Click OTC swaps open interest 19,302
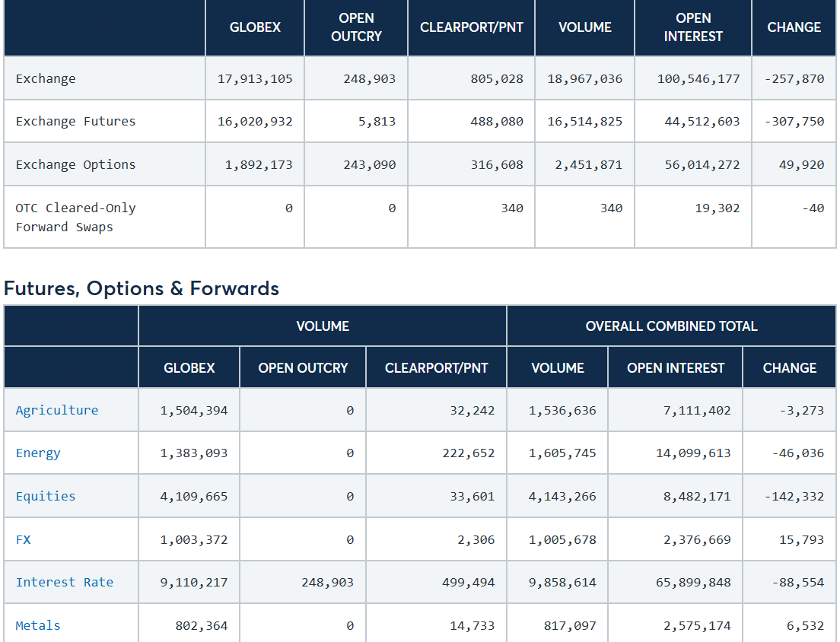The height and width of the screenshot is (642, 840). [x=717, y=208]
